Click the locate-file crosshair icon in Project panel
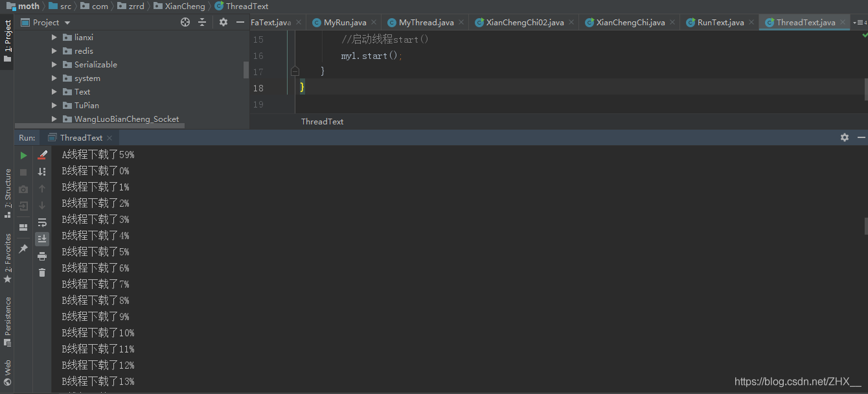This screenshot has height=394, width=868. (x=185, y=22)
